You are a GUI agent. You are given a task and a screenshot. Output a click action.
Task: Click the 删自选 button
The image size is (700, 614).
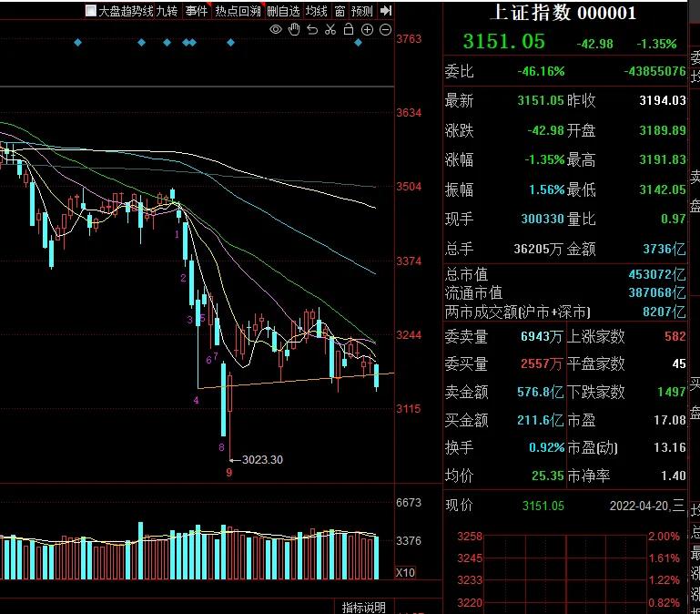point(283,11)
